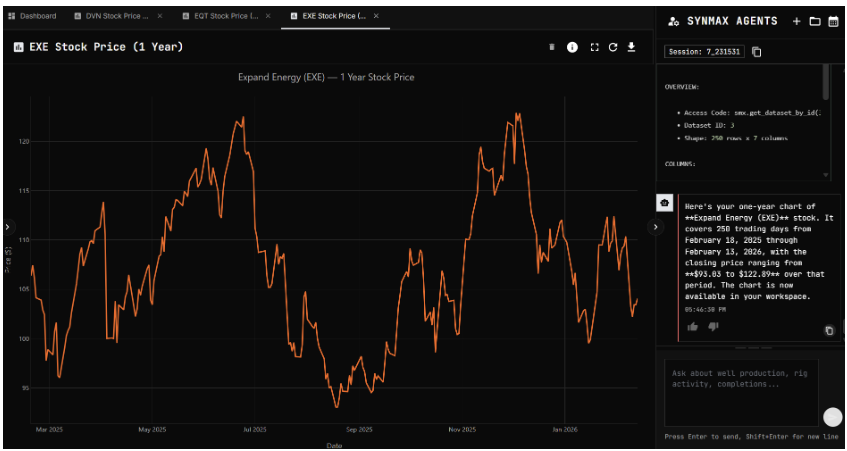
Task: Switch to the Dashboard tab
Action: point(33,17)
